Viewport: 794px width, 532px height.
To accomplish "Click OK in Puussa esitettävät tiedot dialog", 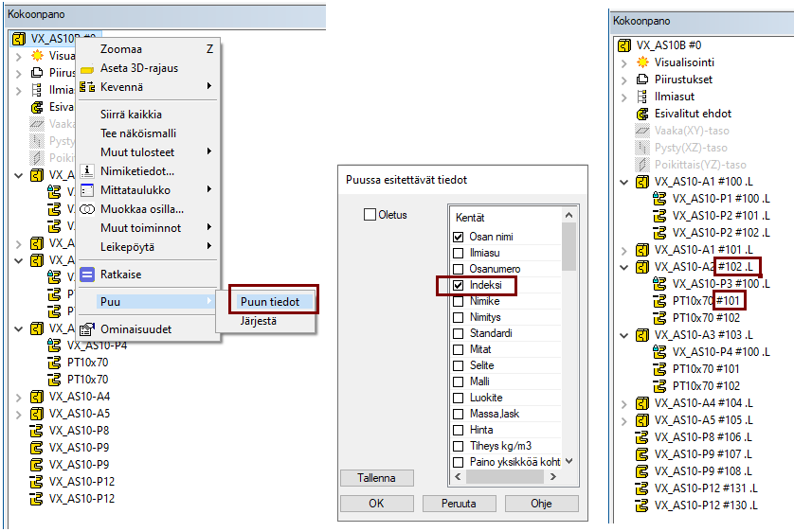I will [377, 504].
